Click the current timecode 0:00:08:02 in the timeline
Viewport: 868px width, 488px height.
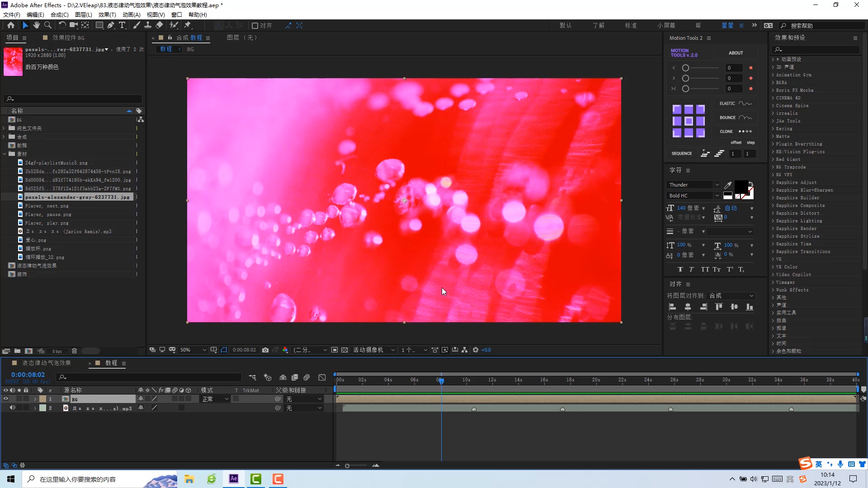click(28, 375)
